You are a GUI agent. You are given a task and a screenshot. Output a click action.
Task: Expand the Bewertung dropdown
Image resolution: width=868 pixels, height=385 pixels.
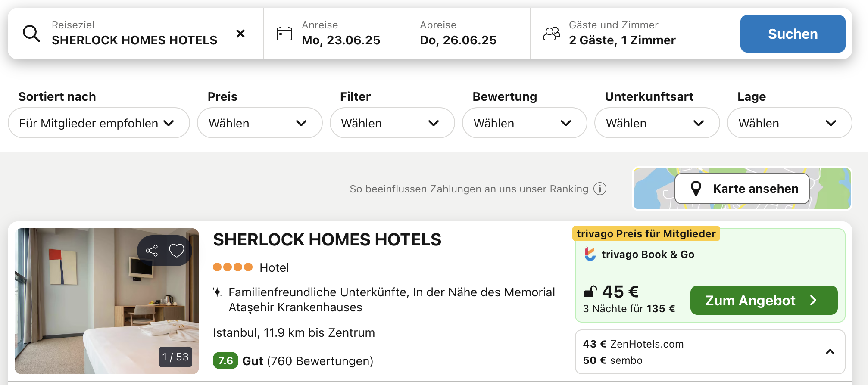click(x=525, y=123)
